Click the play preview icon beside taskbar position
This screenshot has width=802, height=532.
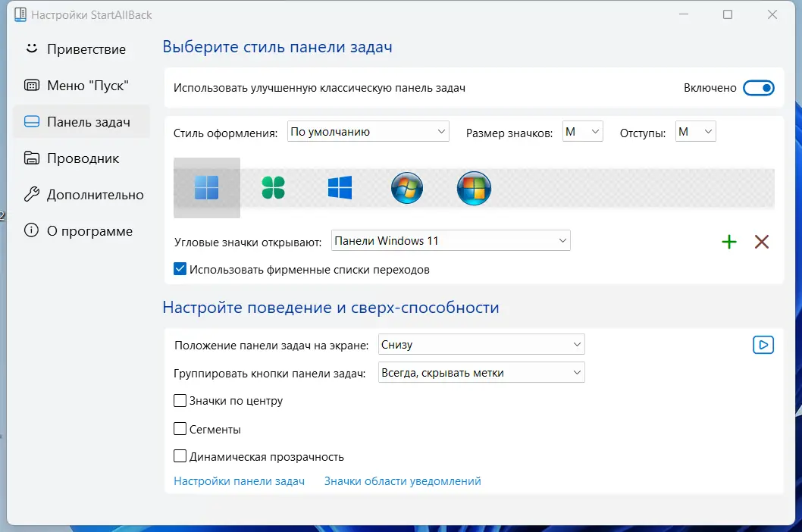[763, 345]
